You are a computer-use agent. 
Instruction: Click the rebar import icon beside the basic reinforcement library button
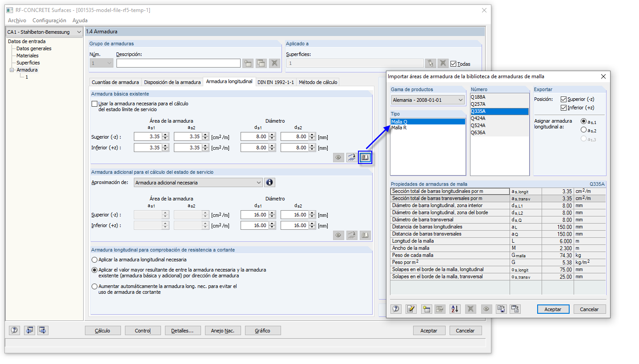click(x=352, y=158)
